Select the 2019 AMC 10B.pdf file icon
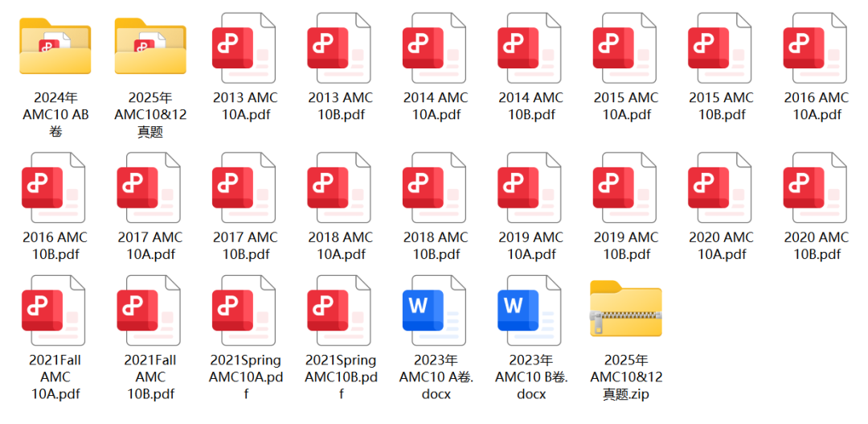Image resolution: width=868 pixels, height=424 pixels. (x=624, y=188)
